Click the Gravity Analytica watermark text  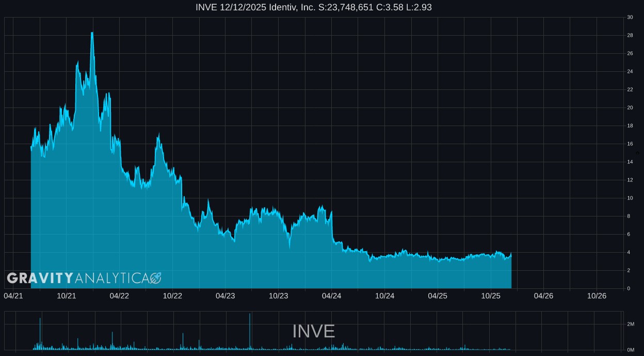point(77,278)
